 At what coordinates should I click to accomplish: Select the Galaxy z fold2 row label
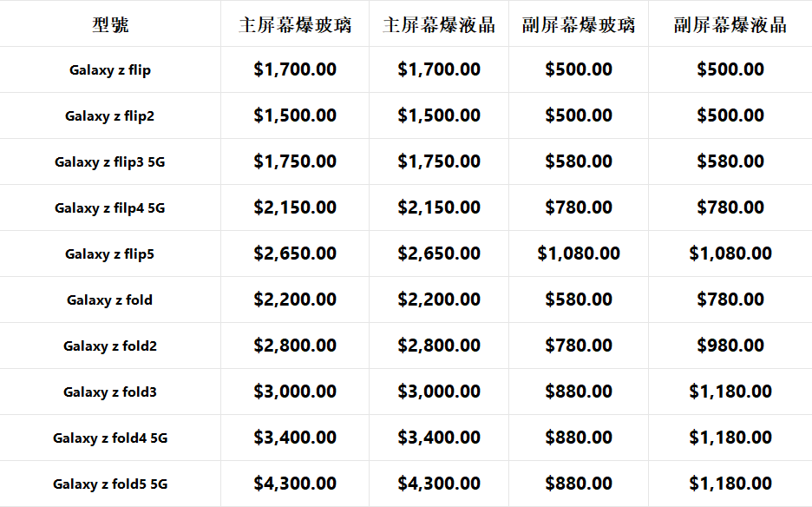tap(110, 346)
